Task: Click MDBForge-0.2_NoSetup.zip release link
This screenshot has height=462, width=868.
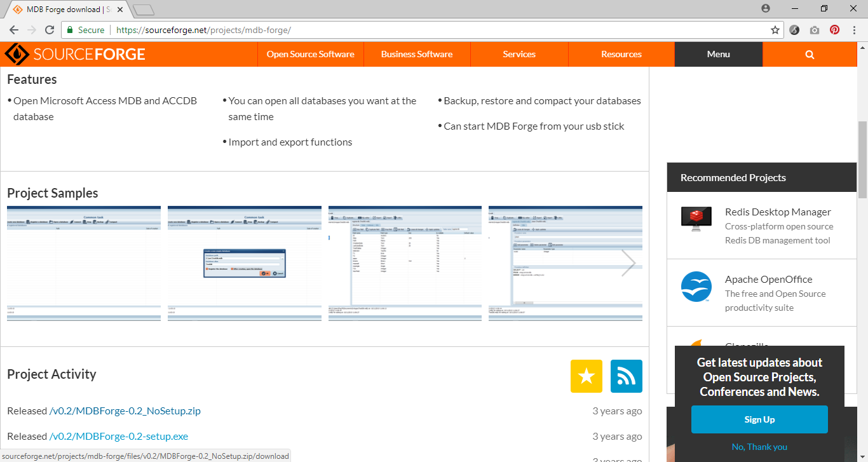Action: pyautogui.click(x=125, y=411)
